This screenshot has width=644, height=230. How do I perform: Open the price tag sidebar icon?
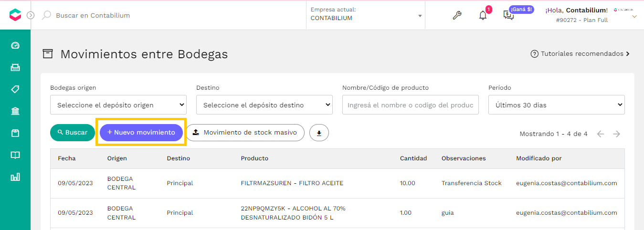coord(15,89)
